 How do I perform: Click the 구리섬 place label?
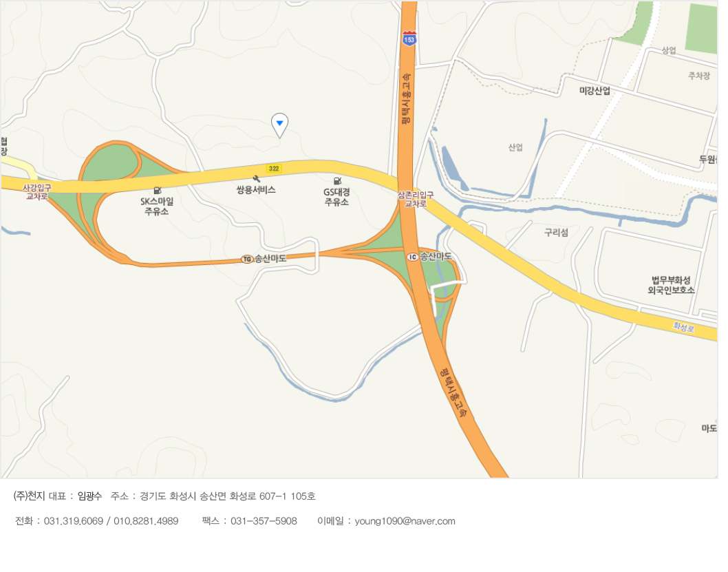pyautogui.click(x=556, y=232)
